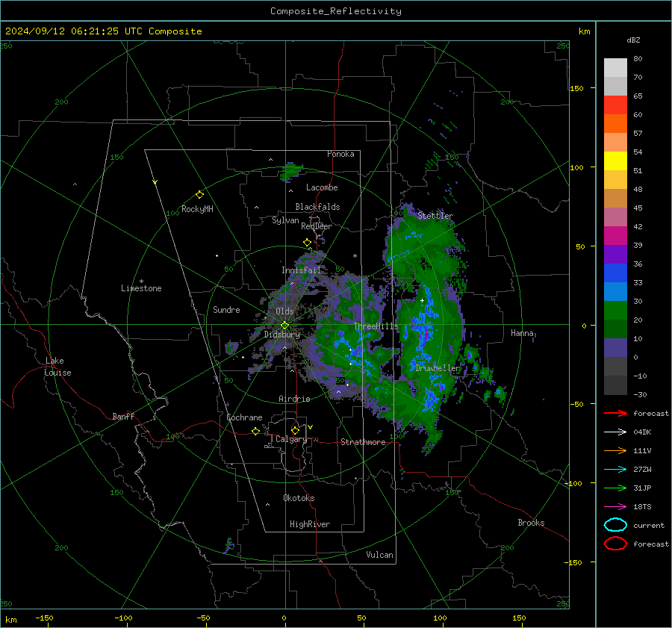Select the Strathmore label
Screen dimensions: 672x628
(363, 442)
